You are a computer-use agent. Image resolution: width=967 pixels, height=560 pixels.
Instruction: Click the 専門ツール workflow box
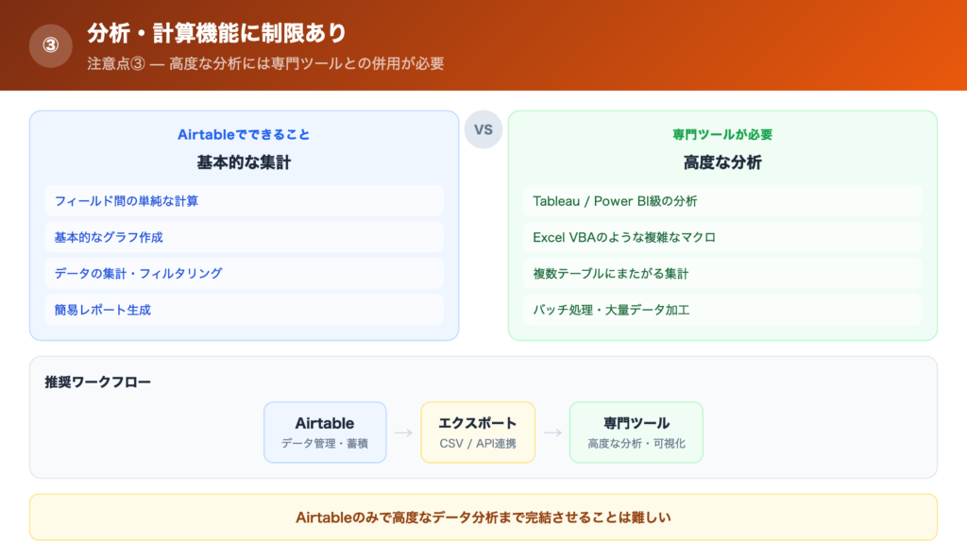[636, 432]
